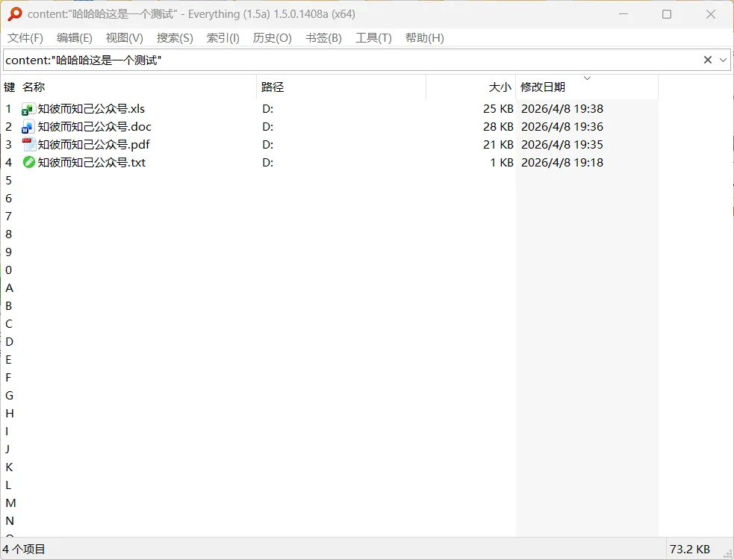734x560 pixels.
Task: Click the PDF icon of 知彼而知己公众号.pdf
Action: coord(28,145)
